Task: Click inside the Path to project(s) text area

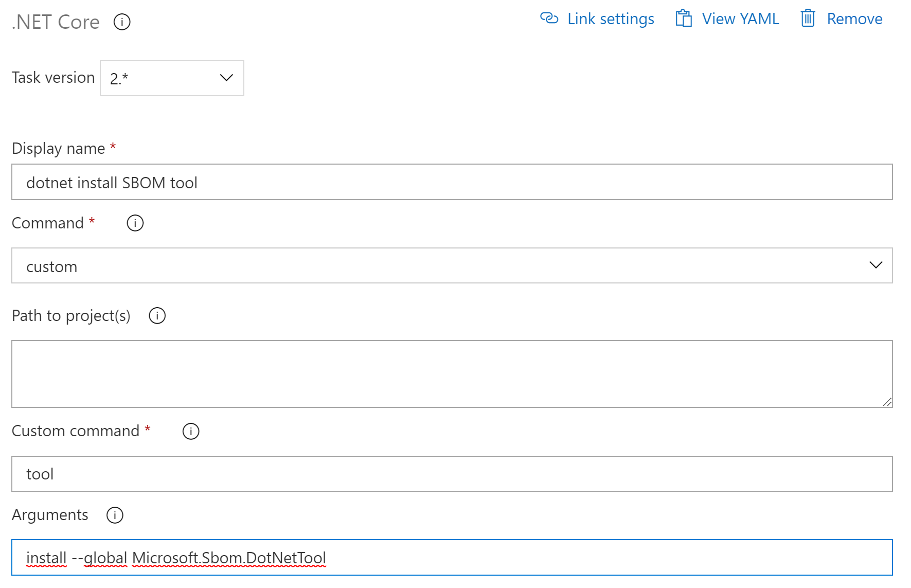Action: pyautogui.click(x=452, y=374)
